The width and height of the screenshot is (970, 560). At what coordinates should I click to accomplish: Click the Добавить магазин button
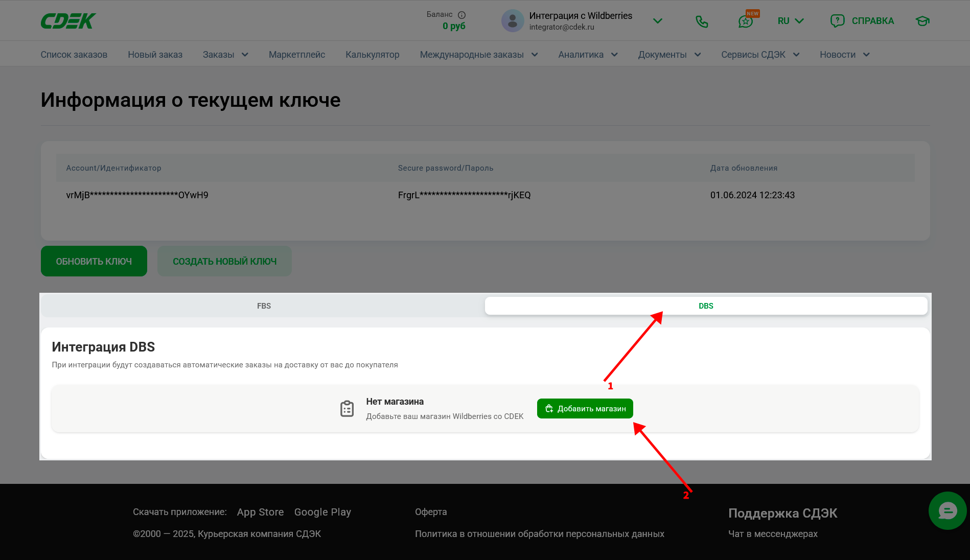(x=585, y=409)
